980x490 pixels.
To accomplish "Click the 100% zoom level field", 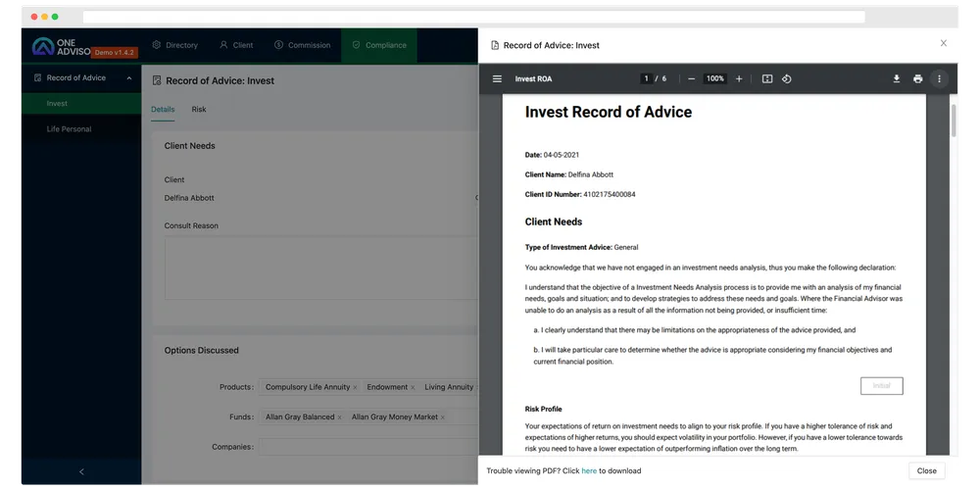I will coord(715,78).
